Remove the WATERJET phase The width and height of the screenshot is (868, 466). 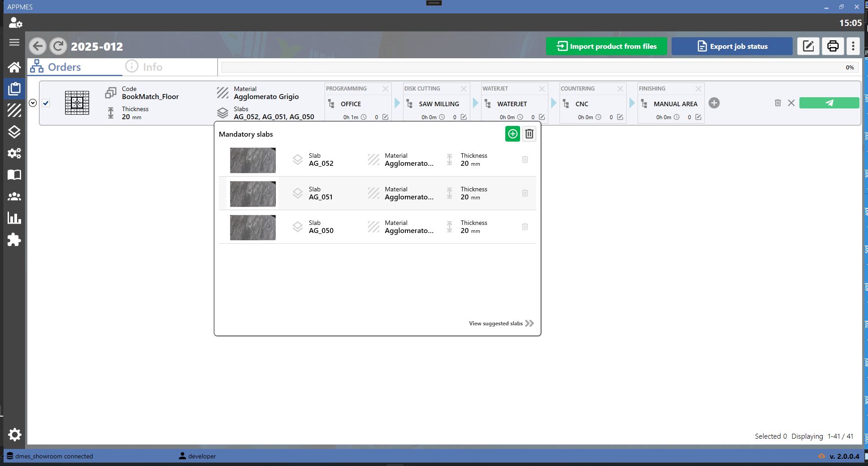tap(542, 89)
